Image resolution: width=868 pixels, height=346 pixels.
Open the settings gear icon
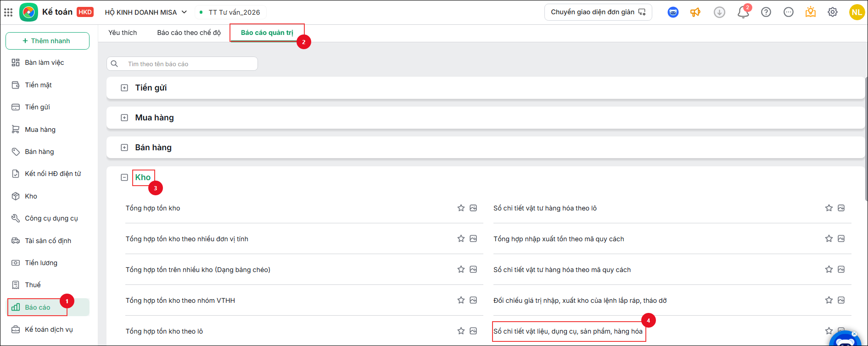833,12
